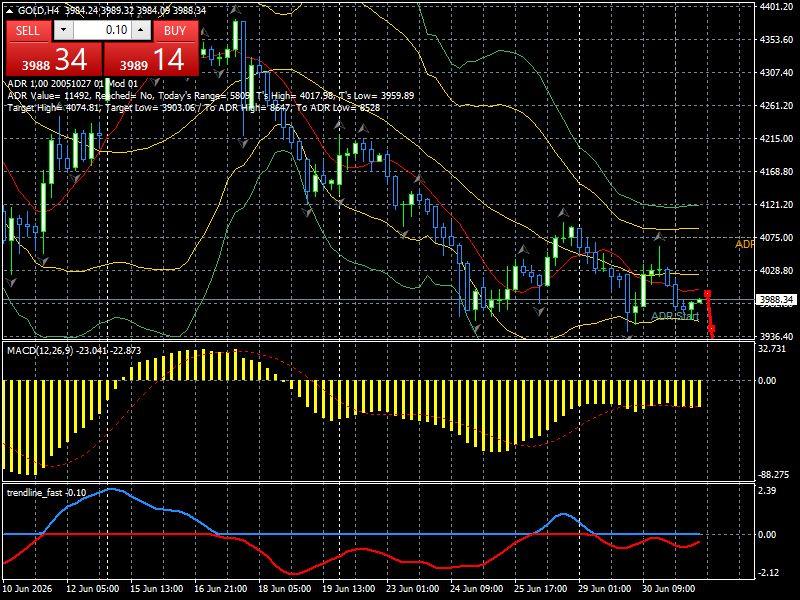Select the upper red trendline anchor point
Image resolution: width=800 pixels, height=600 pixels.
pos(707,294)
